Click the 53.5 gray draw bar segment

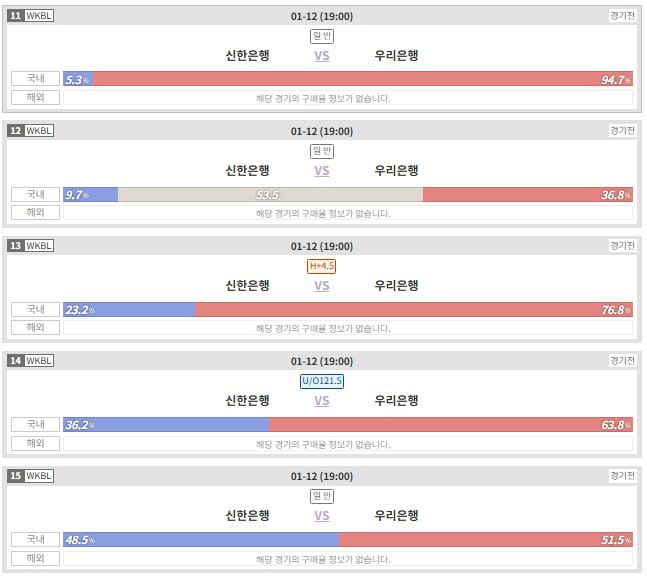pyautogui.click(x=270, y=194)
